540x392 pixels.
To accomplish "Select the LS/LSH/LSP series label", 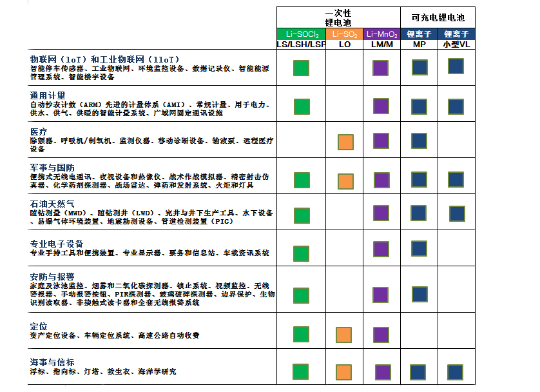I will (302, 44).
